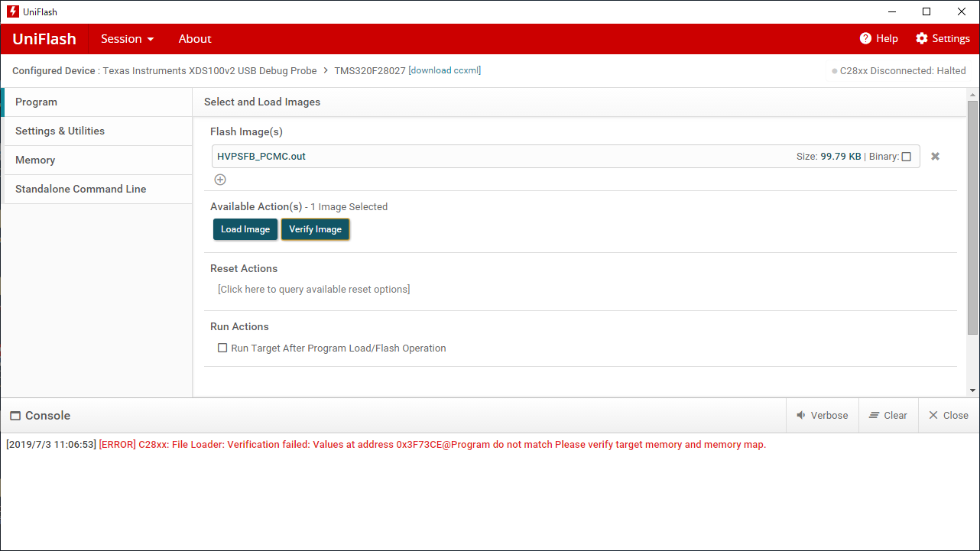
Task: Close the Console panel
Action: click(x=949, y=416)
